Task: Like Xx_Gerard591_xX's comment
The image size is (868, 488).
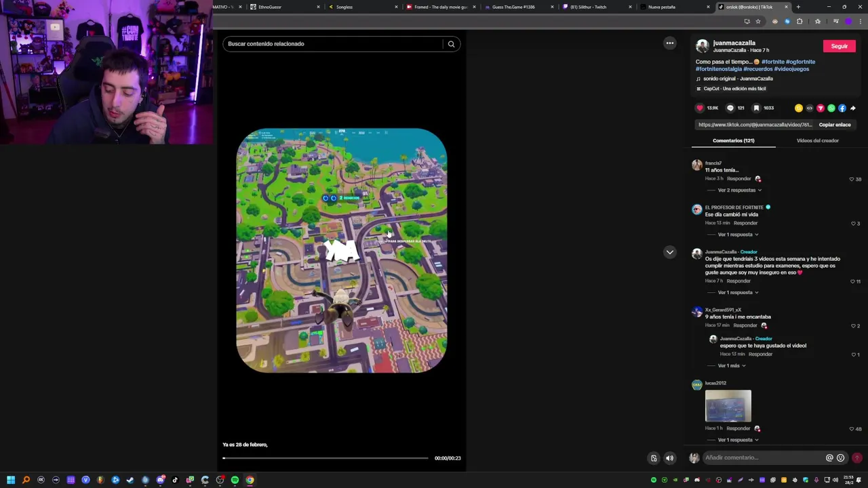Action: [x=853, y=326]
